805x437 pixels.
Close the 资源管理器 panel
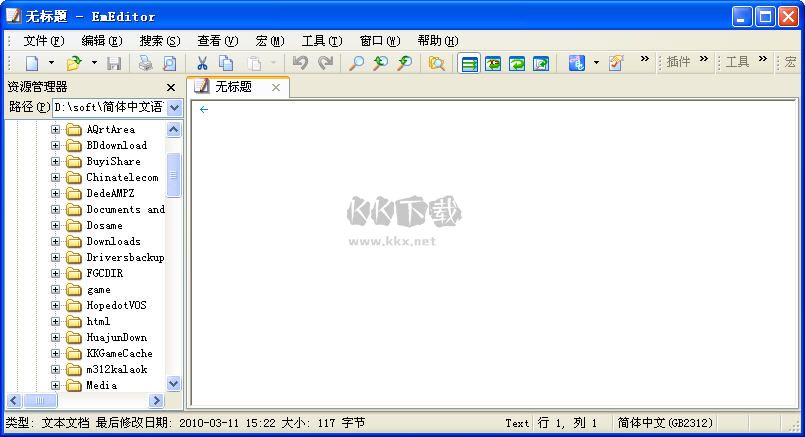pyautogui.click(x=171, y=87)
